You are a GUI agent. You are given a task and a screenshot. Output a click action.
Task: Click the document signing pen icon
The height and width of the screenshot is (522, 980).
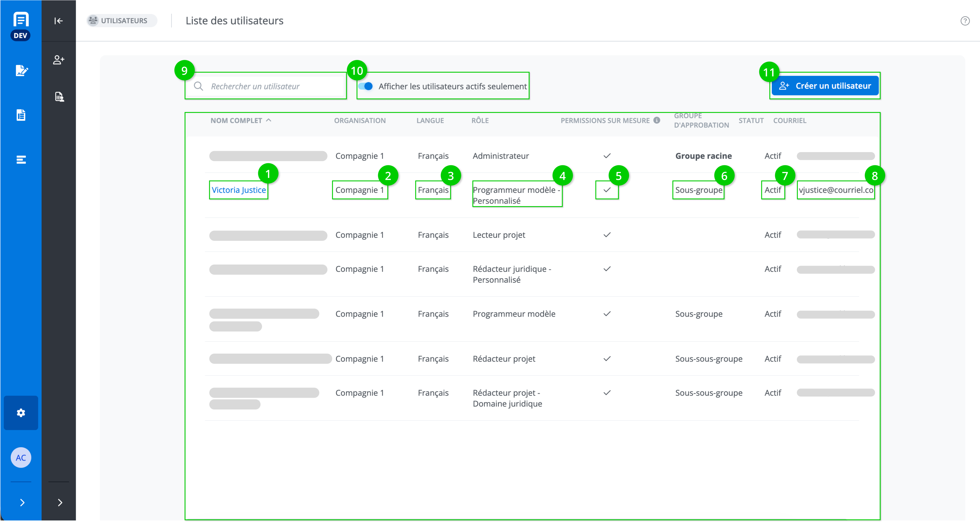point(21,70)
